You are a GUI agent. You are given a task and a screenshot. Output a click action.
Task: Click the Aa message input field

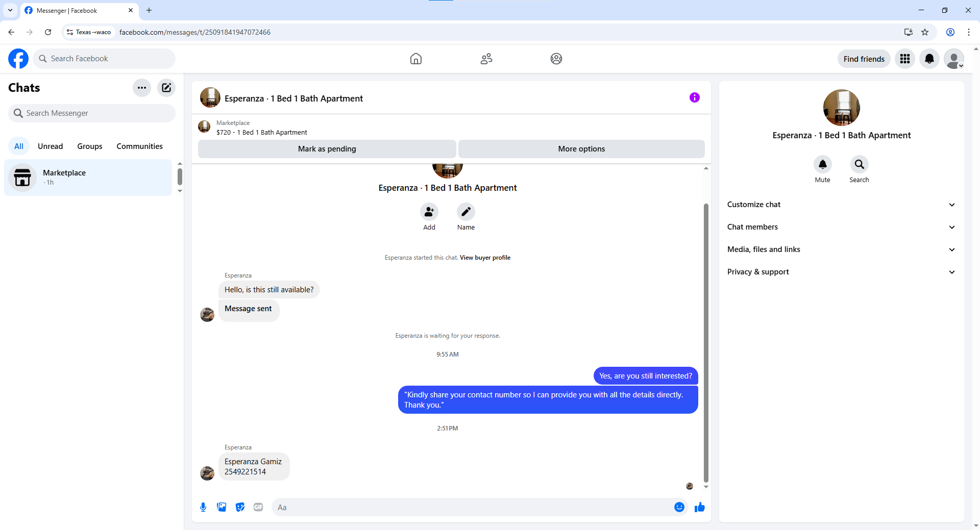coord(472,507)
